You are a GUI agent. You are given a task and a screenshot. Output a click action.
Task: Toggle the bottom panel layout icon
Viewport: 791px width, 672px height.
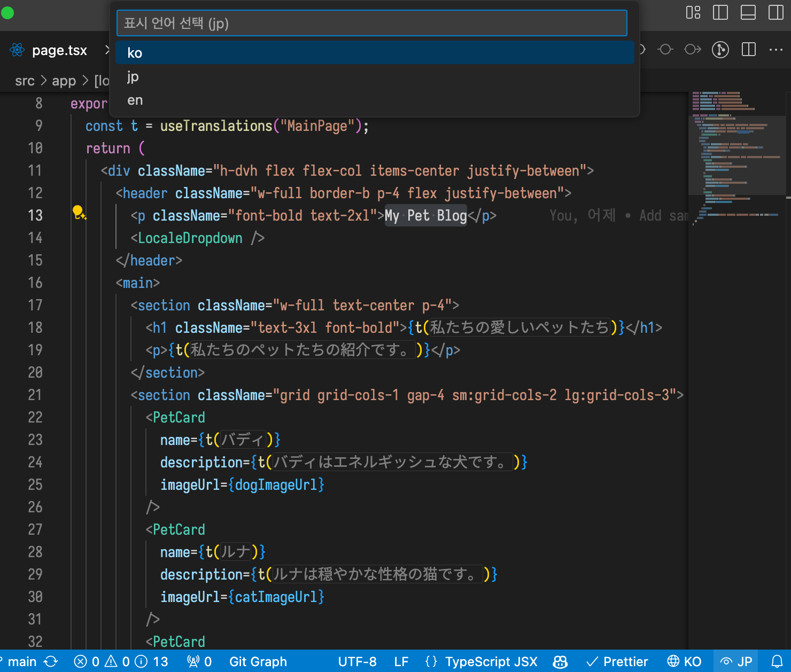coord(748,12)
